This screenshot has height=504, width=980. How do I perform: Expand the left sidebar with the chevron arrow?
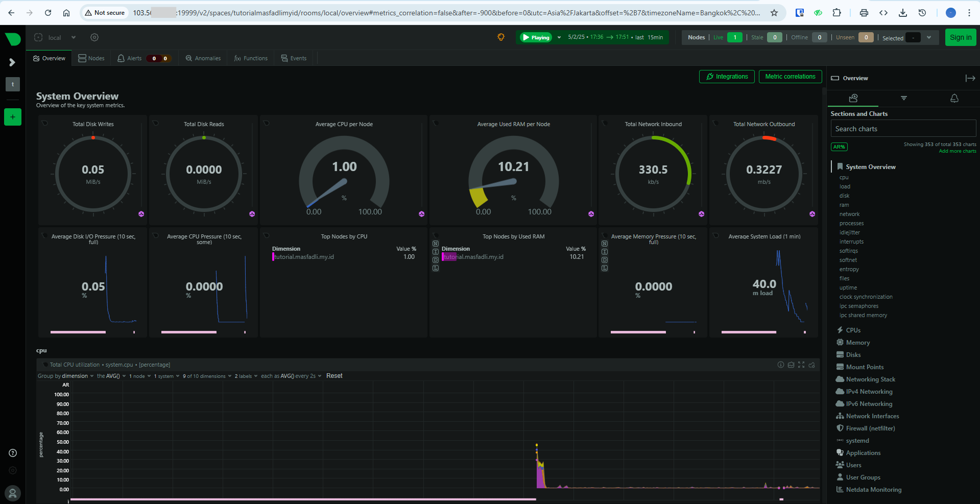(x=12, y=62)
